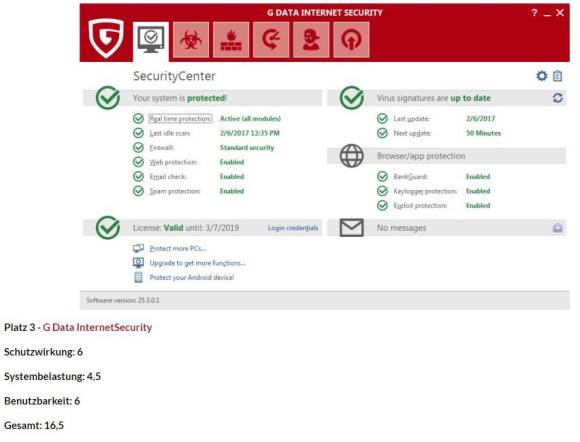Click the BankGuard check icon
This screenshot has width=580, height=442.
[382, 176]
